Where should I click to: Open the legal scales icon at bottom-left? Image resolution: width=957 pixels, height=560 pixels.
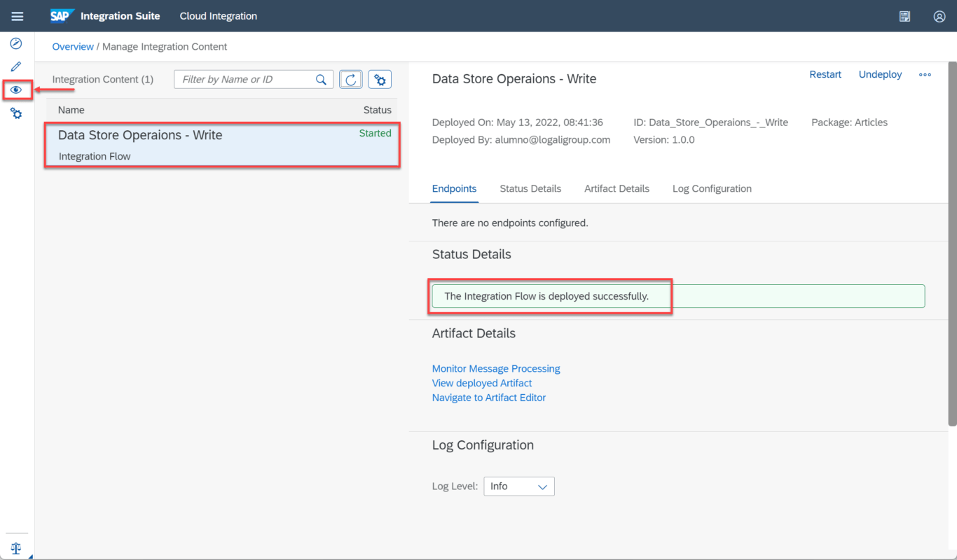pyautogui.click(x=16, y=548)
